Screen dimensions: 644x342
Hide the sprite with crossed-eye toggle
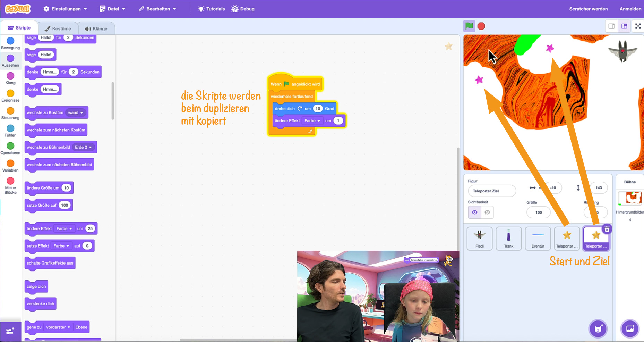487,212
